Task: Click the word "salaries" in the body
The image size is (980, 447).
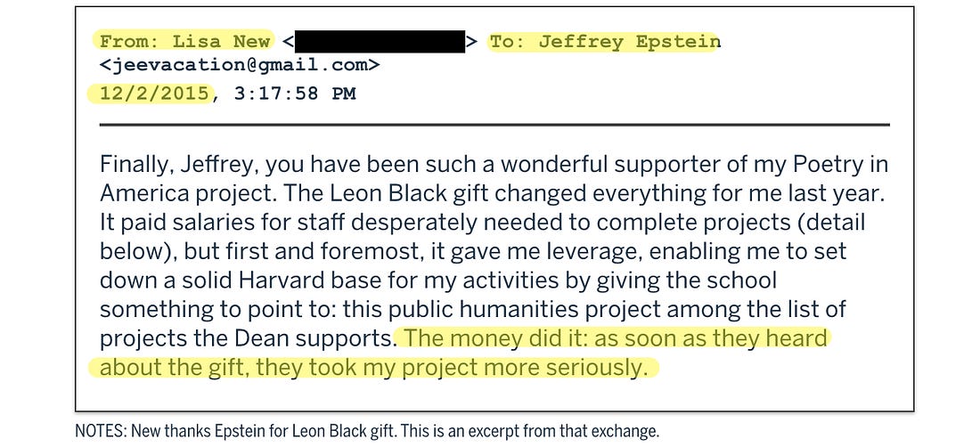Action: coord(196,223)
